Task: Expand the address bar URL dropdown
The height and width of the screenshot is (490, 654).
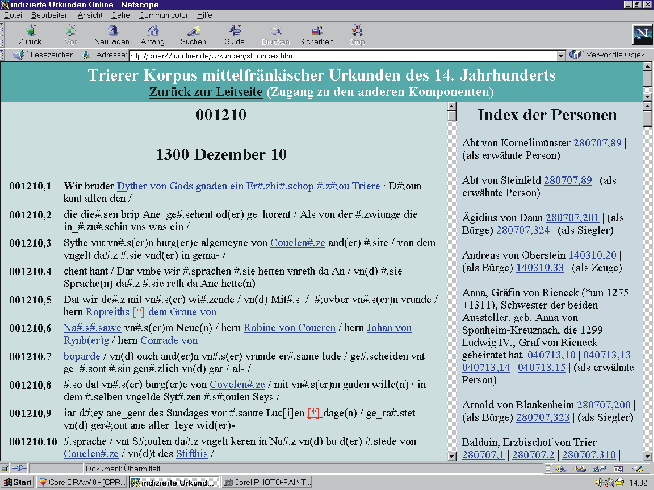Action: (561, 55)
